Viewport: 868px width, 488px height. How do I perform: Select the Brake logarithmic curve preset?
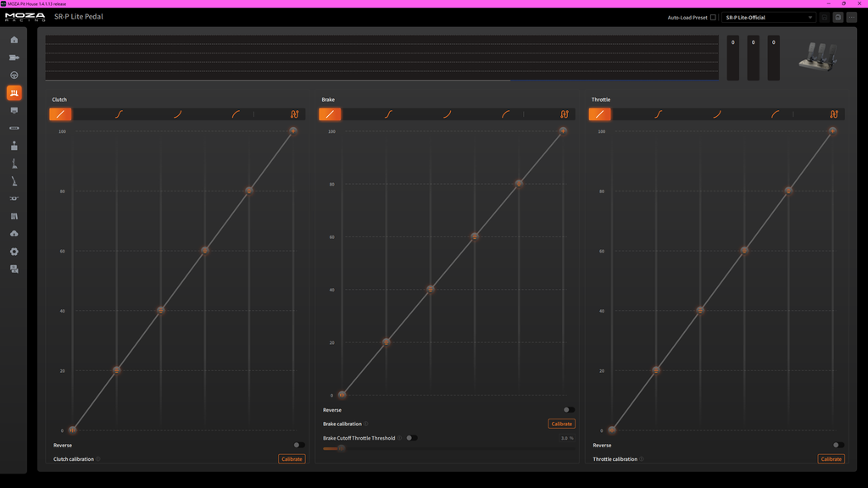point(506,114)
